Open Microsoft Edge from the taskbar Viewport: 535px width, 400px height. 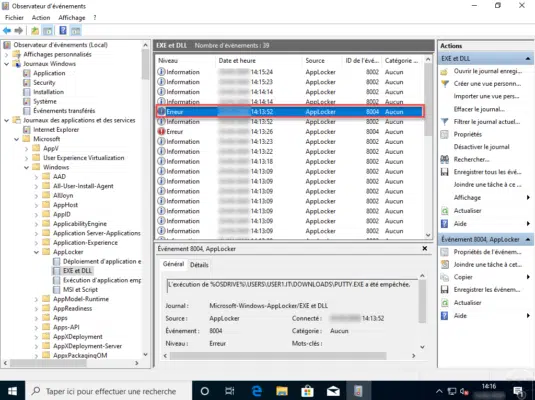[257, 391]
